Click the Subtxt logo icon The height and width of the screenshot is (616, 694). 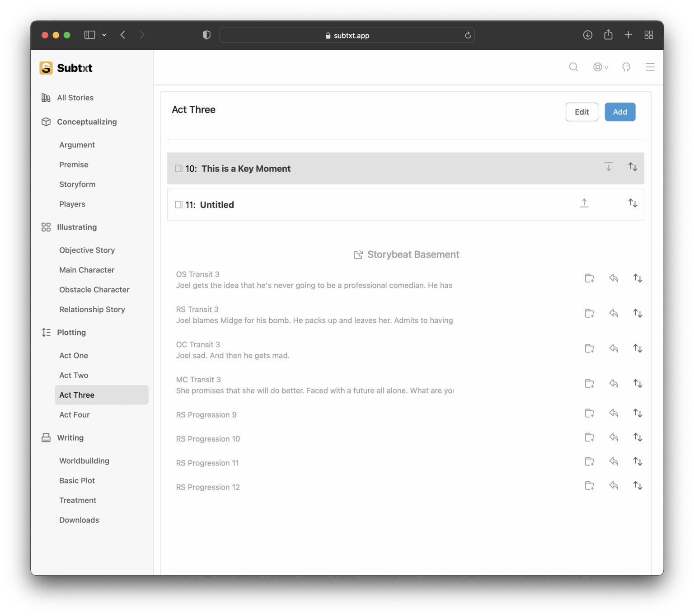coord(46,68)
